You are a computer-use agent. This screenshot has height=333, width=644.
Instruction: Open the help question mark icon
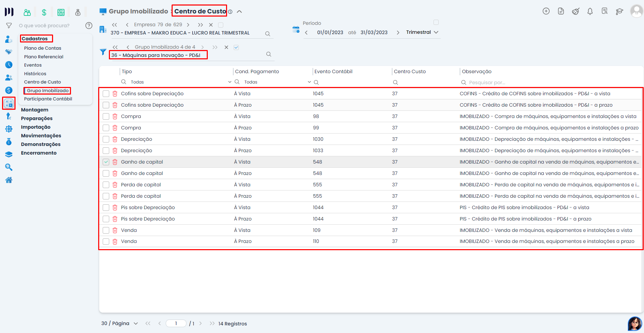[x=89, y=26]
